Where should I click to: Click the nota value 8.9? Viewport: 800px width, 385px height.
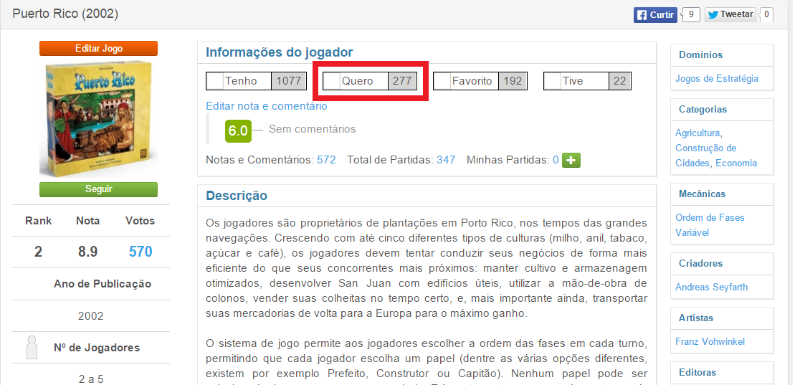(88, 252)
